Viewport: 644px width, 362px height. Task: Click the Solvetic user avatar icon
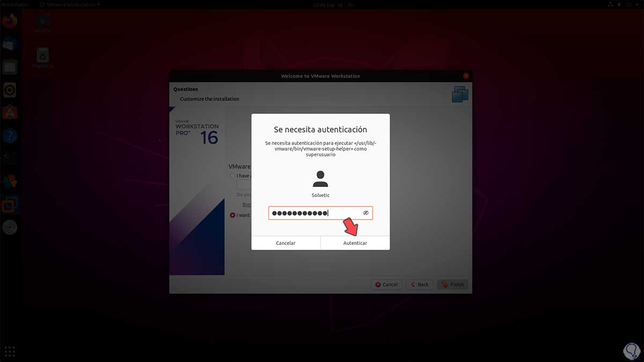coord(320,179)
